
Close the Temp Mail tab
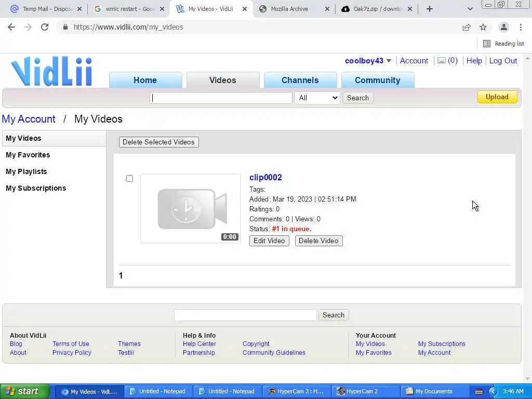point(79,9)
